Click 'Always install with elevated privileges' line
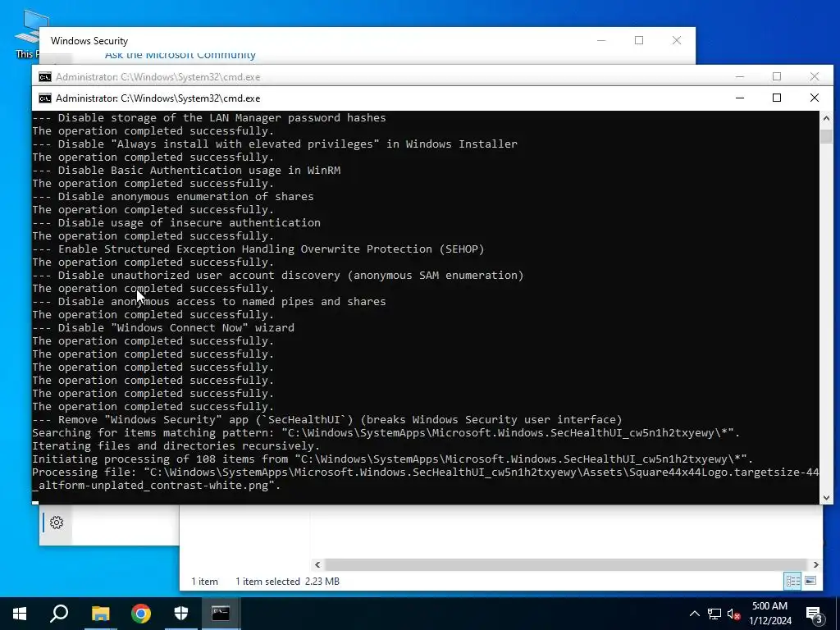This screenshot has height=630, width=840. click(x=275, y=144)
